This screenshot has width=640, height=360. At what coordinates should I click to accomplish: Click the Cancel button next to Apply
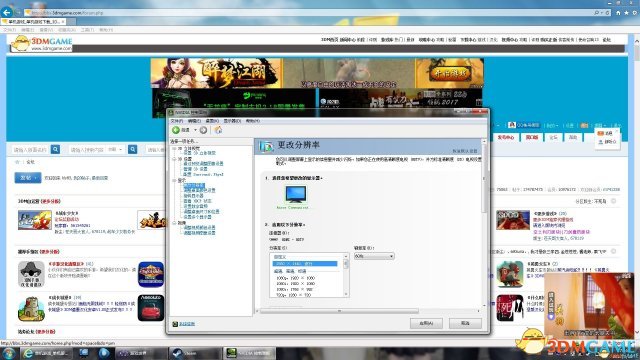pyautogui.click(x=465, y=323)
